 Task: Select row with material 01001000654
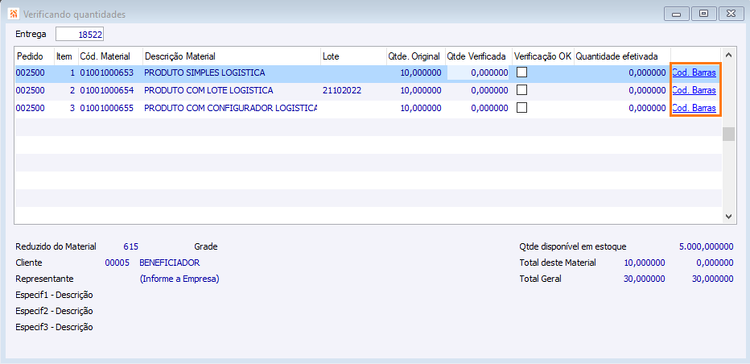367,90
